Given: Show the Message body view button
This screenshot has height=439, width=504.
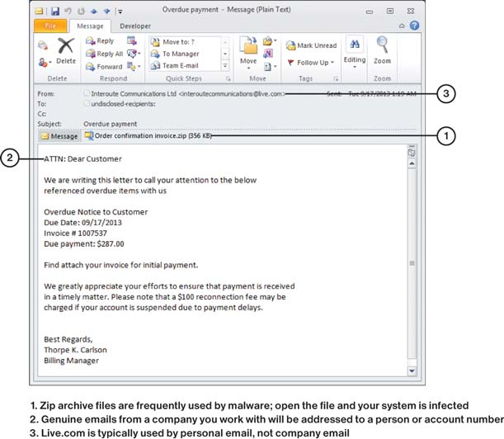Looking at the screenshot, I should tap(59, 136).
